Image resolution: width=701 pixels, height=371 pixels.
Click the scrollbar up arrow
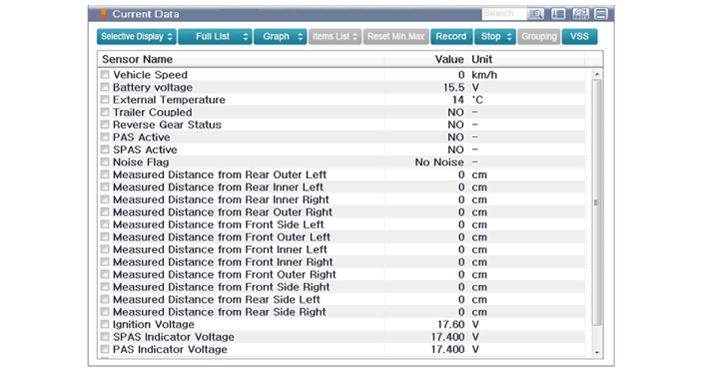point(597,74)
